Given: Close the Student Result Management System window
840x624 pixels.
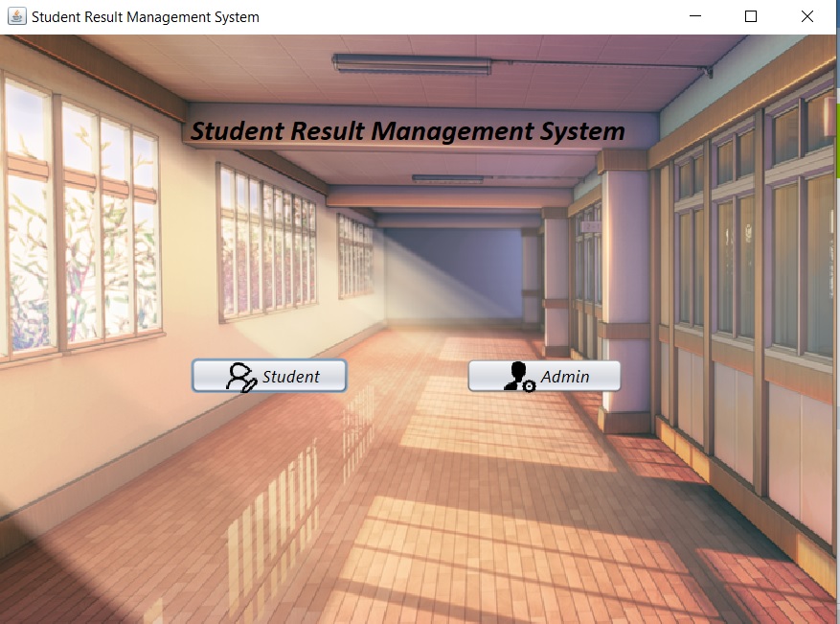Looking at the screenshot, I should click(x=807, y=16).
